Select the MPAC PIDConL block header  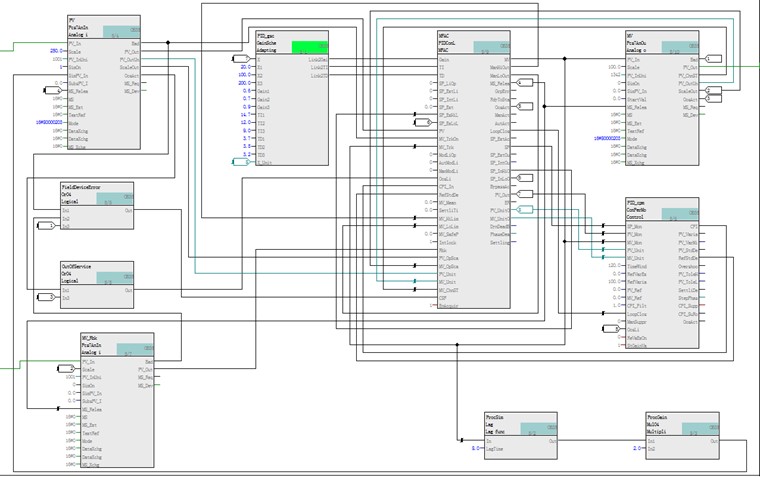[455, 42]
